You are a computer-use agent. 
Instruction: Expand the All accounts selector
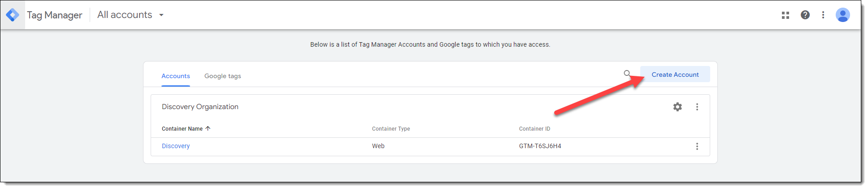coord(130,15)
